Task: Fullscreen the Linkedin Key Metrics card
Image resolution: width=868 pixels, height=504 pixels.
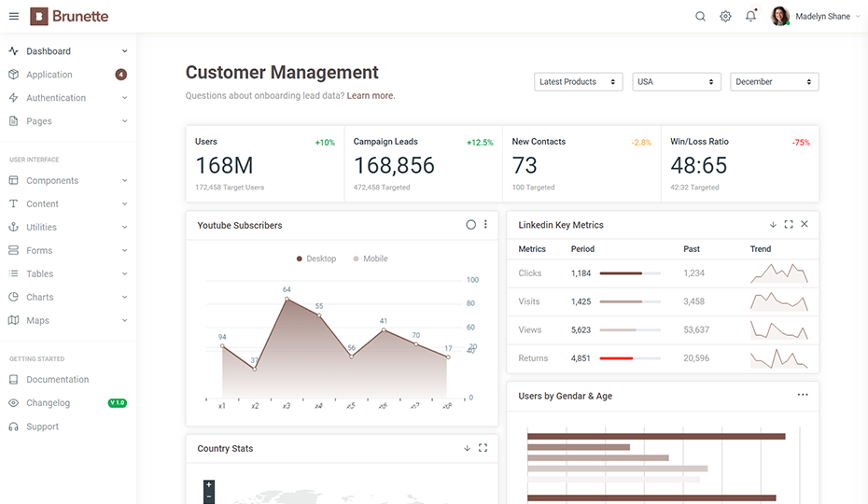Action: click(789, 224)
